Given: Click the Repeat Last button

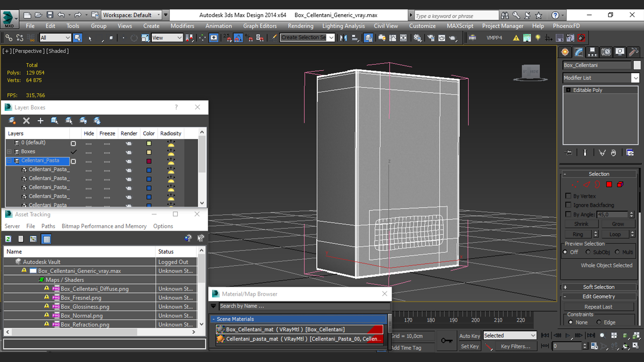Looking at the screenshot, I should tap(598, 307).
